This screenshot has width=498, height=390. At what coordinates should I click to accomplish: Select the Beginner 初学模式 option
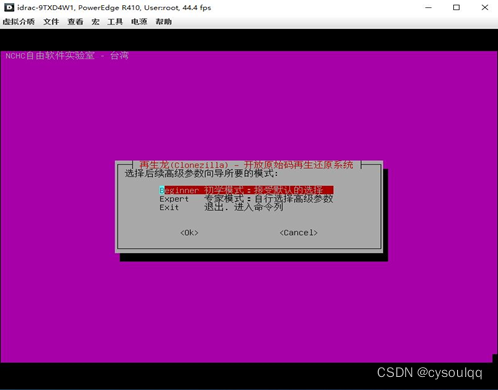246,190
